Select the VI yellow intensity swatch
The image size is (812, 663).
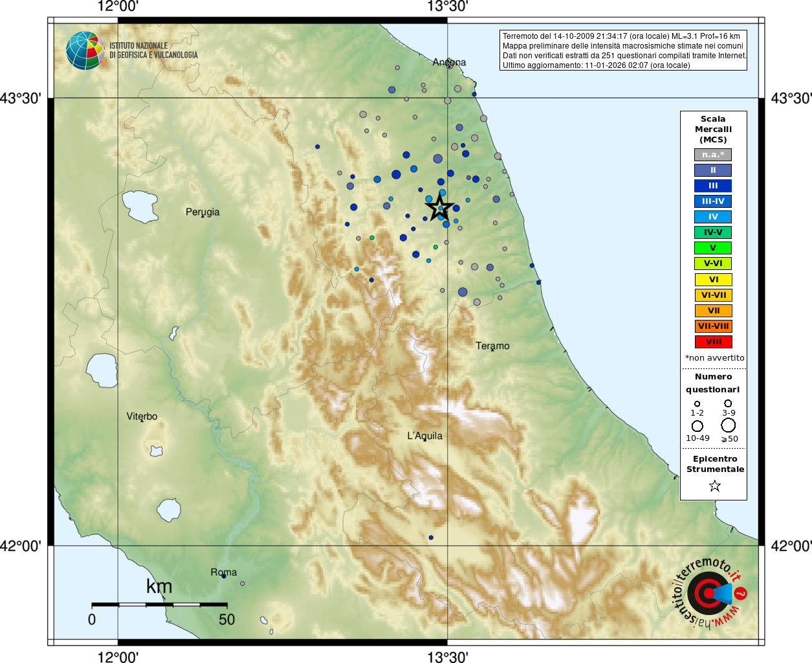point(713,280)
